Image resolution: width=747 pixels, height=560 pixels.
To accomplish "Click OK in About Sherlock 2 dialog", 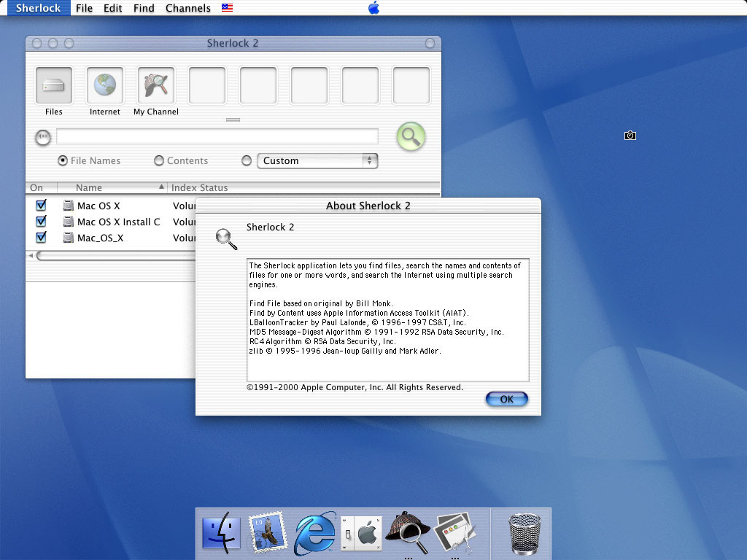I will pos(507,399).
